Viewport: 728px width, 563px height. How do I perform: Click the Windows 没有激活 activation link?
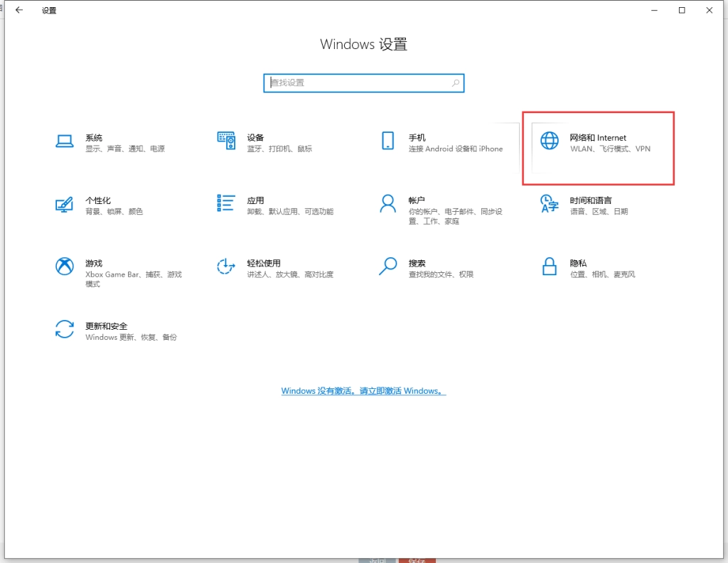[363, 391]
